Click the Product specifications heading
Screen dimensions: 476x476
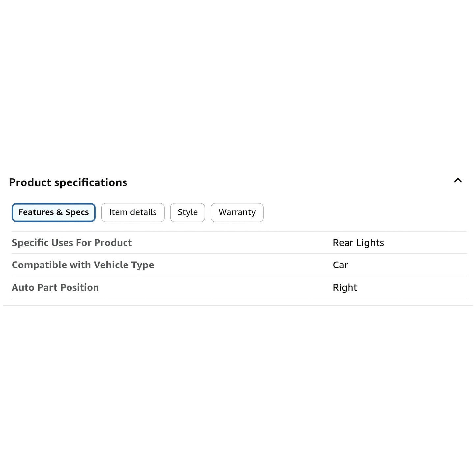click(x=68, y=182)
